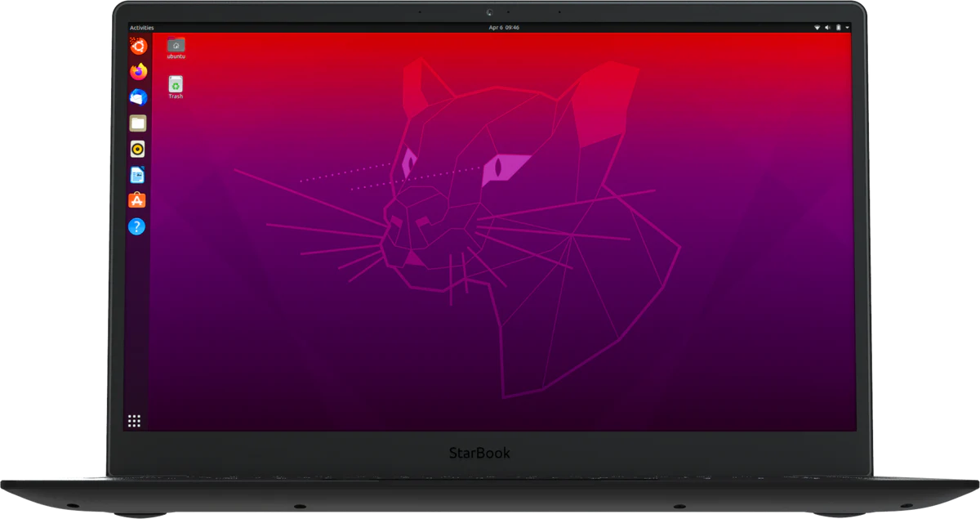
Task: Click the battery indicator in top bar
Action: click(839, 28)
